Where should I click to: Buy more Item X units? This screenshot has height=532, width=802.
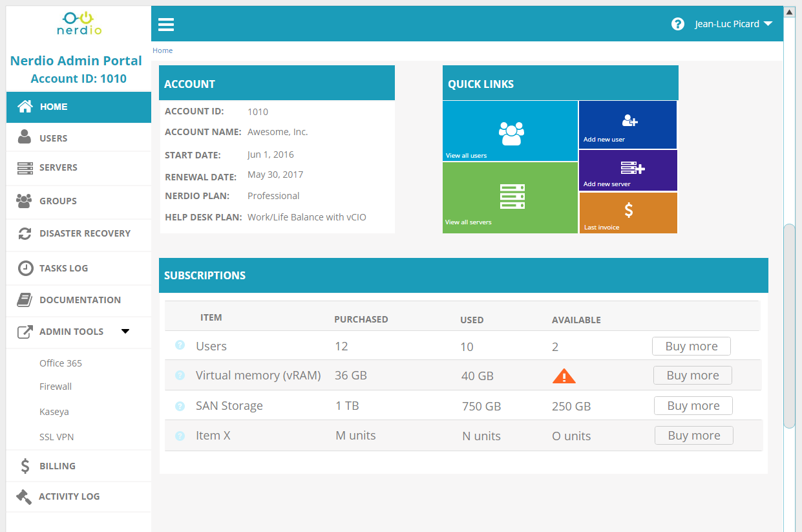click(694, 436)
